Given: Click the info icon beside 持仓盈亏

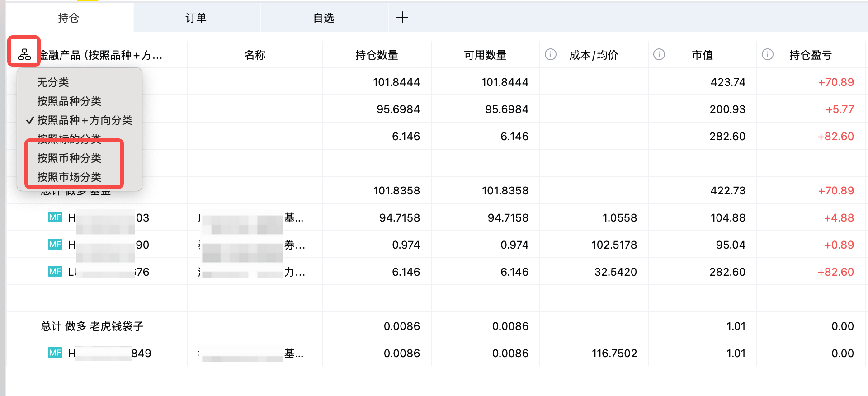Looking at the screenshot, I should pyautogui.click(x=767, y=55).
